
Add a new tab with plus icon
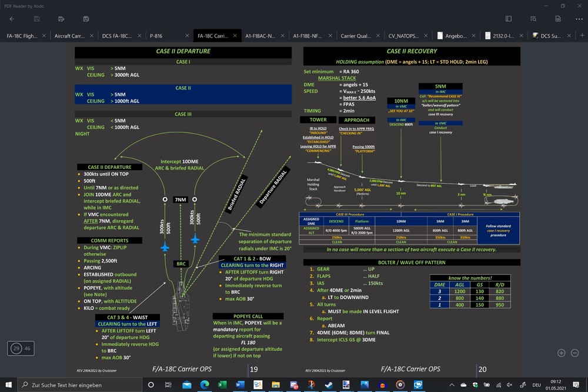[x=582, y=35]
